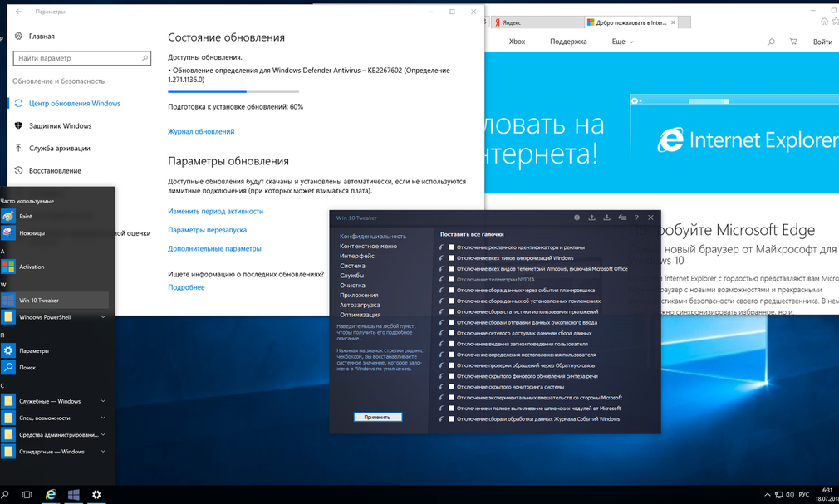
Task: Check data collection via scheduler events option
Action: (452, 290)
